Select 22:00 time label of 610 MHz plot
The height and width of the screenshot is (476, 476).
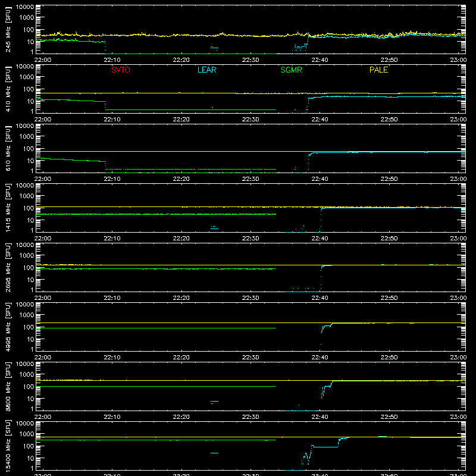point(42,179)
